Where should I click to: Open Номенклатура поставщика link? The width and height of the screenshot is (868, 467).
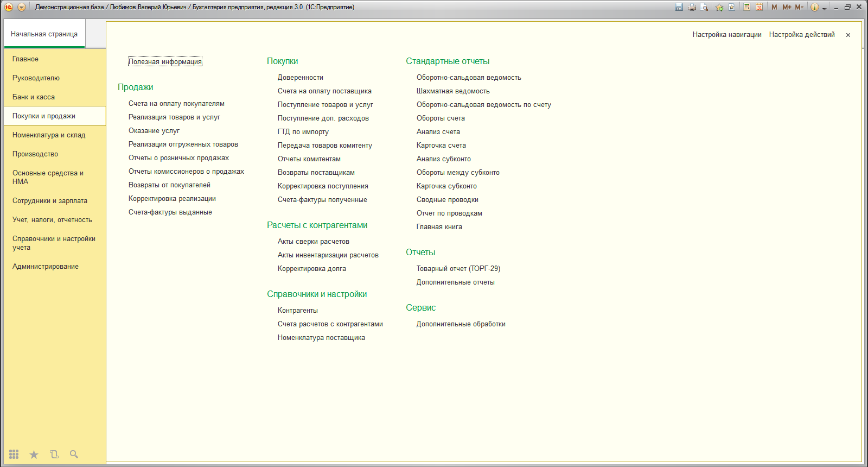(321, 337)
